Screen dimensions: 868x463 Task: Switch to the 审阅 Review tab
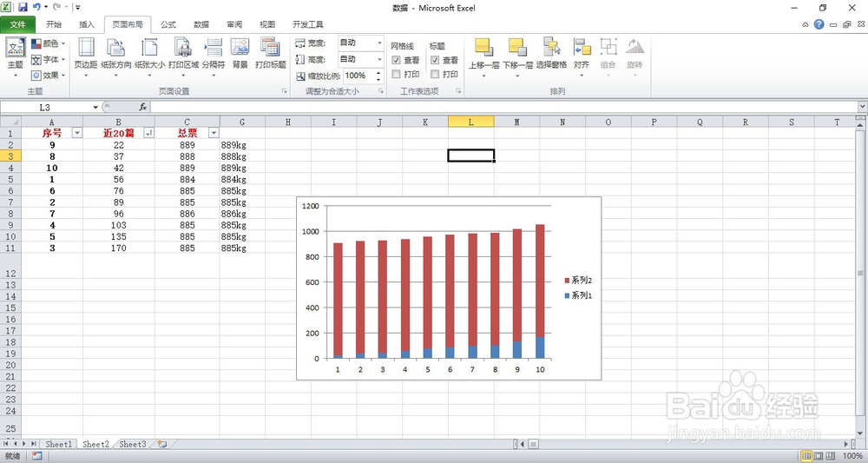234,24
